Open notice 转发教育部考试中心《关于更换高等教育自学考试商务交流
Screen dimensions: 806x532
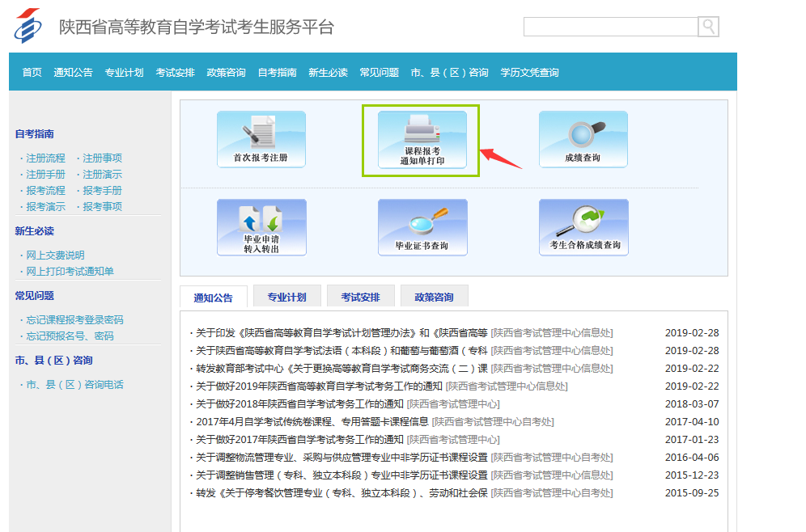point(341,369)
